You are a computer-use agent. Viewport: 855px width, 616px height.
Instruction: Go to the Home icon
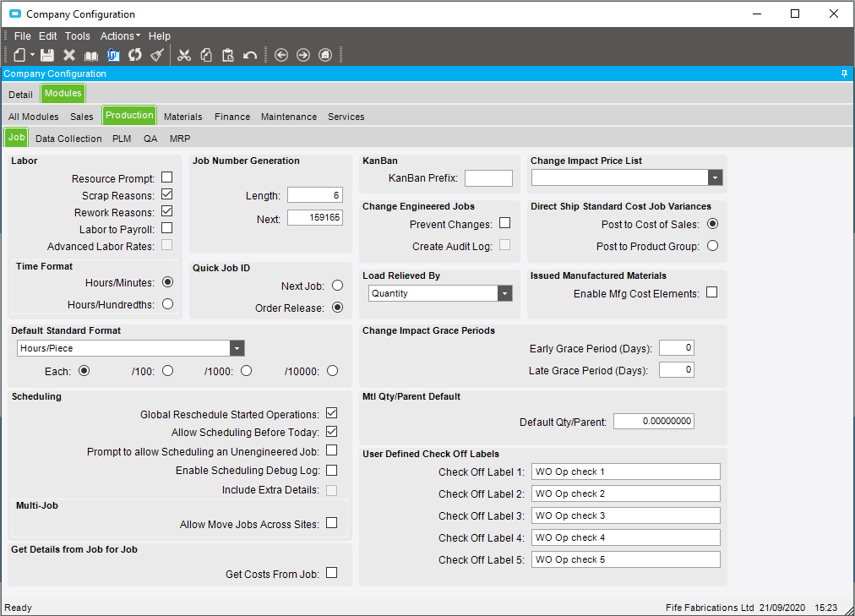click(325, 55)
